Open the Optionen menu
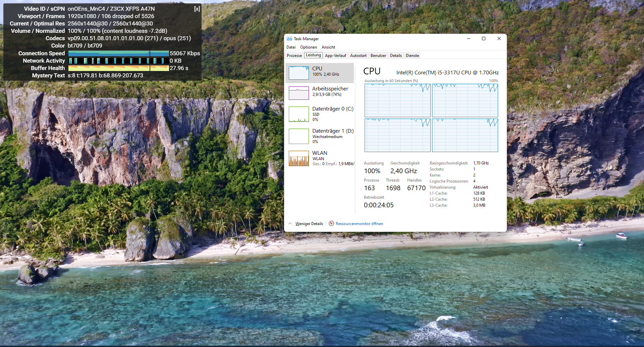The image size is (644, 347). 309,47
